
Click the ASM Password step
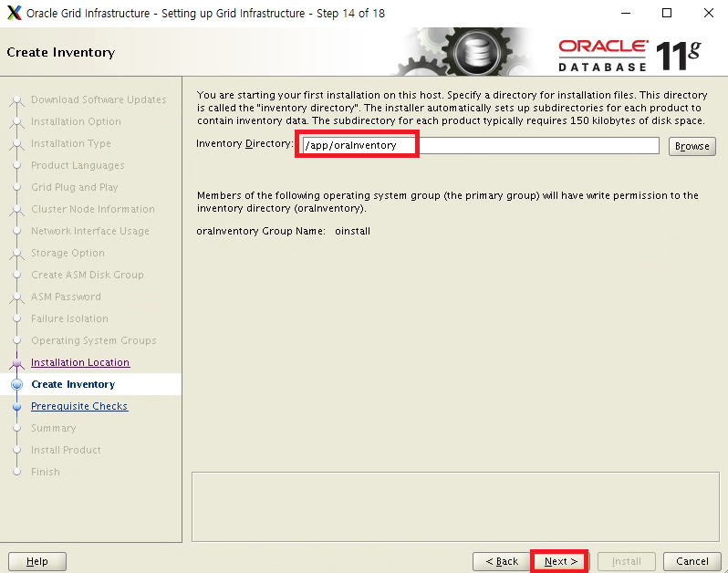[x=66, y=297]
